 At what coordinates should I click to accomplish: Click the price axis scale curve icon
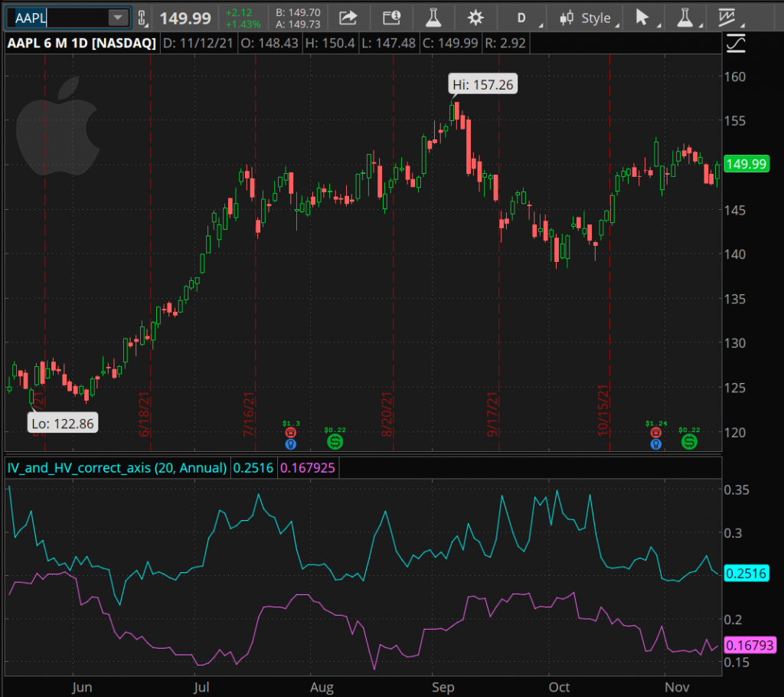click(x=736, y=44)
